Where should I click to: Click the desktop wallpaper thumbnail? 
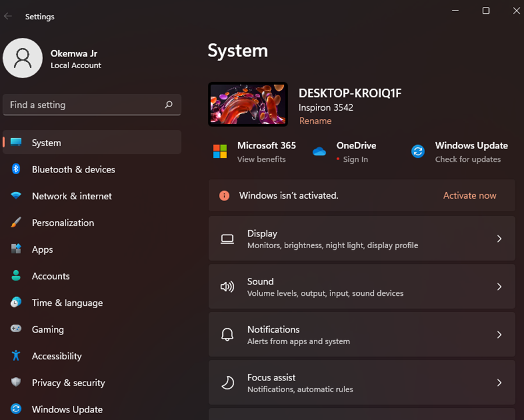pos(247,103)
